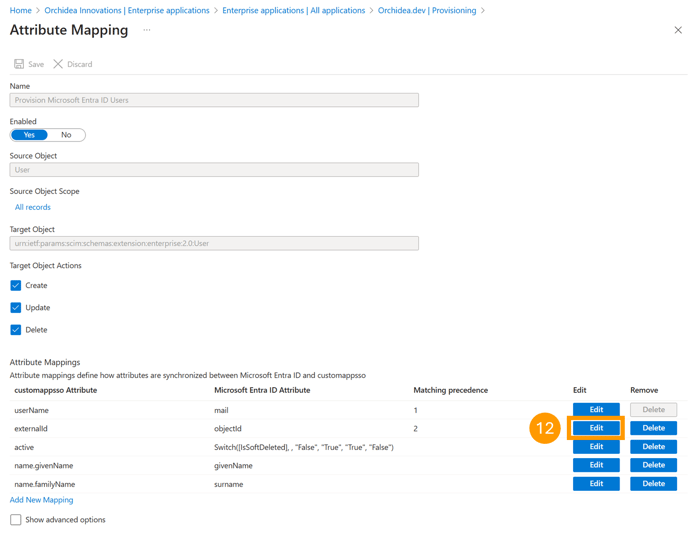Edit the userName mapping
Viewport: 688px width, 534px height.
pos(596,409)
